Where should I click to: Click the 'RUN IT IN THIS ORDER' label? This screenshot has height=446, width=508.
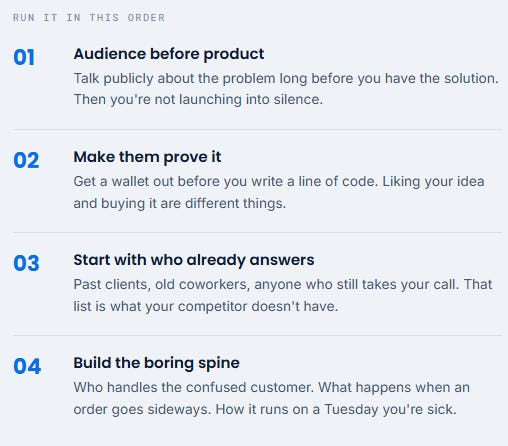pos(89,17)
